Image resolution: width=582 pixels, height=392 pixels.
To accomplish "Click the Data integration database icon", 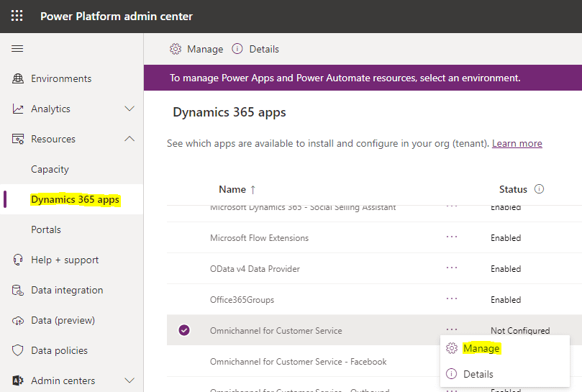I will click(x=18, y=290).
